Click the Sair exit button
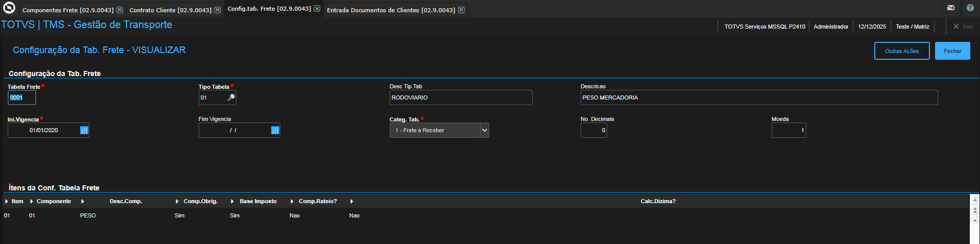This screenshot has height=244, width=980. click(x=963, y=27)
